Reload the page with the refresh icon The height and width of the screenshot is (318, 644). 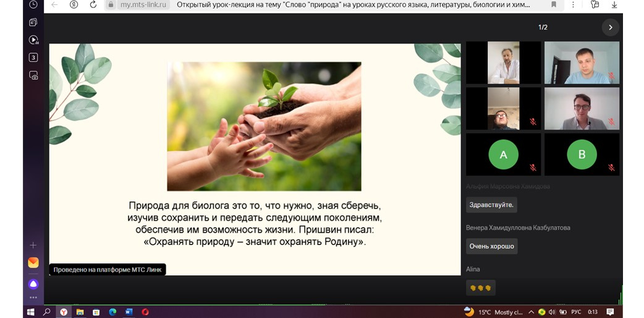93,4
